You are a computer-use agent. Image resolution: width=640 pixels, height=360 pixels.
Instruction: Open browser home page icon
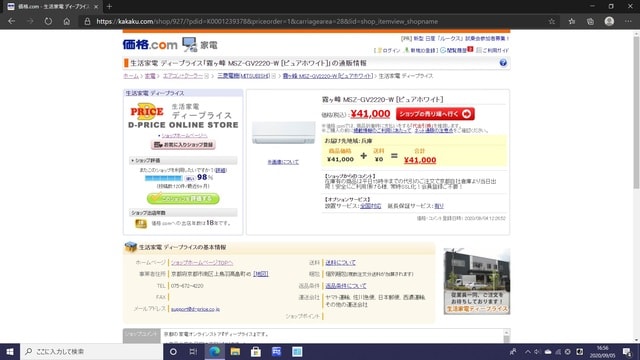[67, 21]
